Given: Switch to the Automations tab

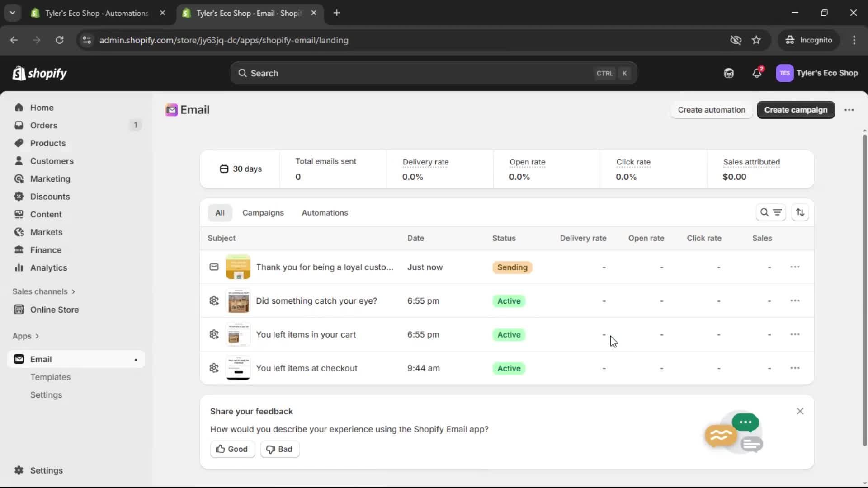Looking at the screenshot, I should [325, 212].
